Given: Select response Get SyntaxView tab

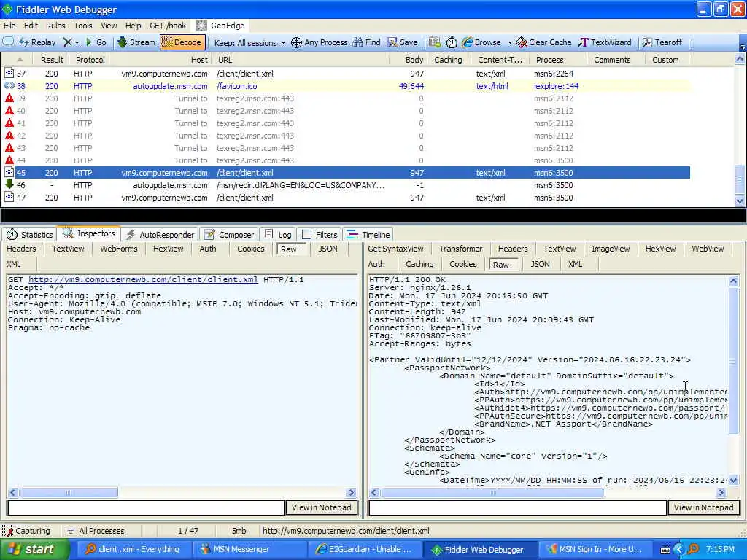Looking at the screenshot, I should click(395, 249).
